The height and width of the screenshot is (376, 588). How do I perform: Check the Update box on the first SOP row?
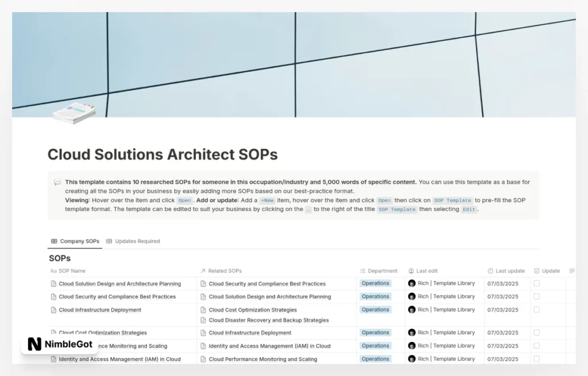tap(535, 283)
